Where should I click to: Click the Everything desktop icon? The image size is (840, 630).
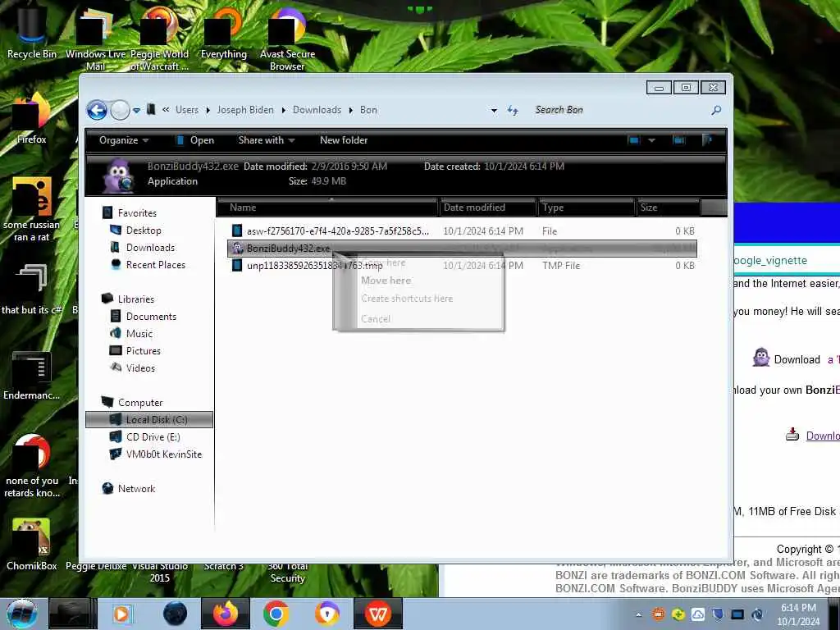pyautogui.click(x=223, y=32)
